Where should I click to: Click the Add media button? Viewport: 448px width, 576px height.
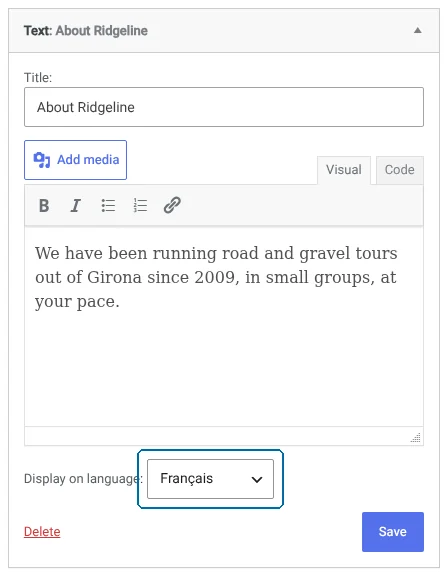76,160
